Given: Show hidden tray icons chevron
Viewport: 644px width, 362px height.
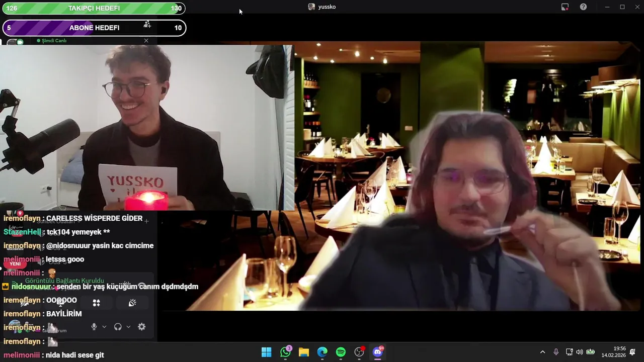Looking at the screenshot, I should pos(542,352).
